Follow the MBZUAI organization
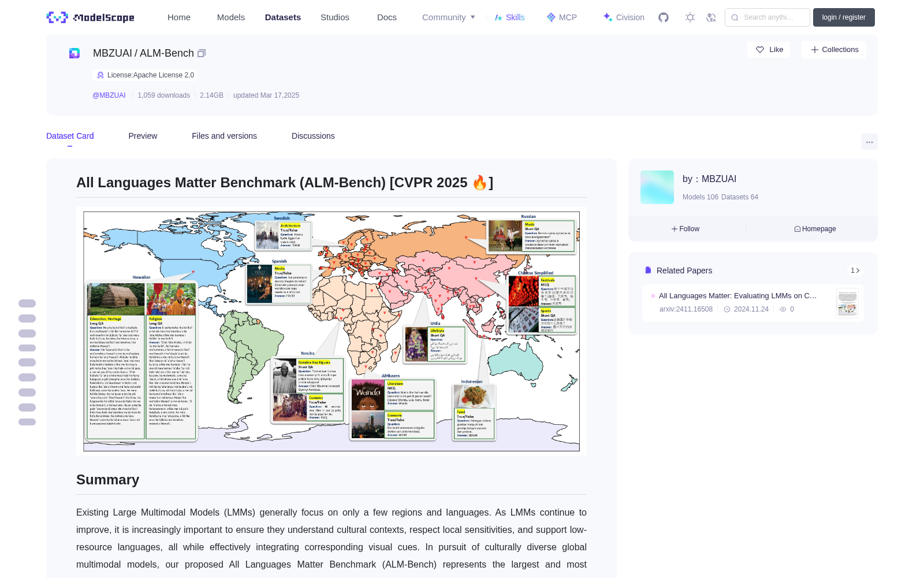 [685, 229]
